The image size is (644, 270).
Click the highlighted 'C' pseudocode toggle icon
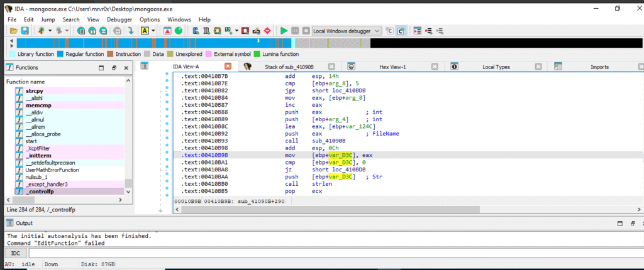[401, 31]
